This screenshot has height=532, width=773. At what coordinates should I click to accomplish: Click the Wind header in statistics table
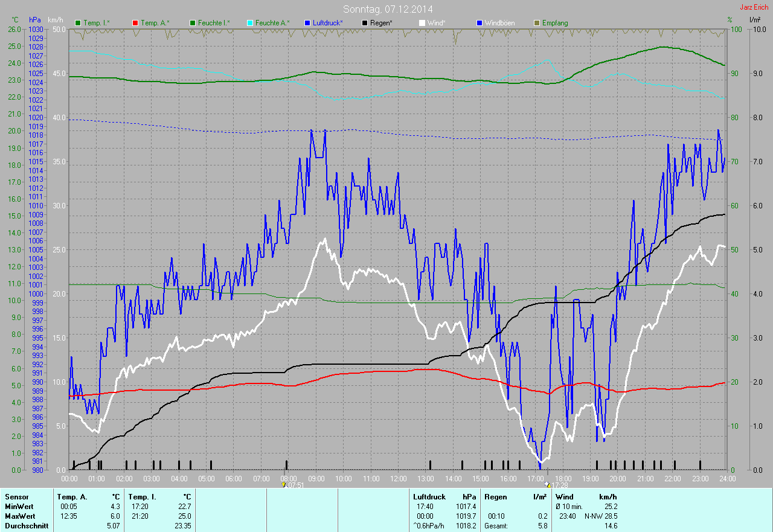coord(564,497)
